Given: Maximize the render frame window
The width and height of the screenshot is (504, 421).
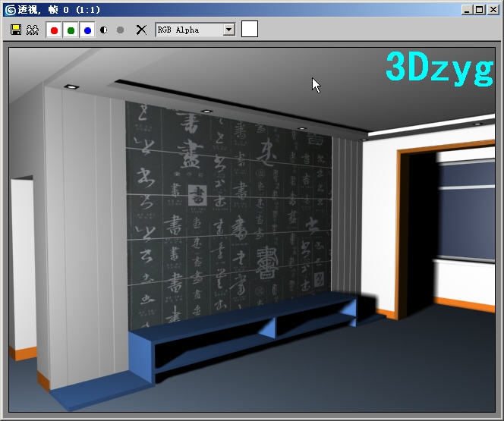Looking at the screenshot, I should (x=479, y=10).
